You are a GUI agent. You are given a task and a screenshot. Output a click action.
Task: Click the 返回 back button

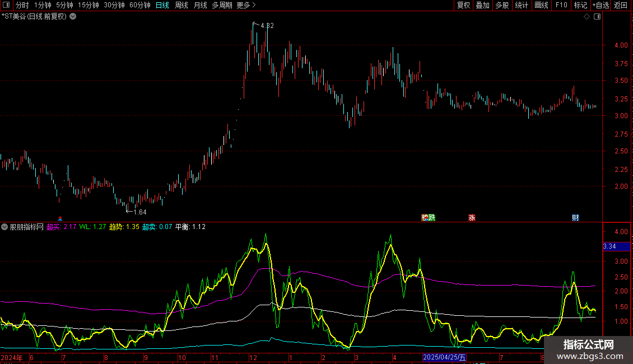(x=621, y=5)
